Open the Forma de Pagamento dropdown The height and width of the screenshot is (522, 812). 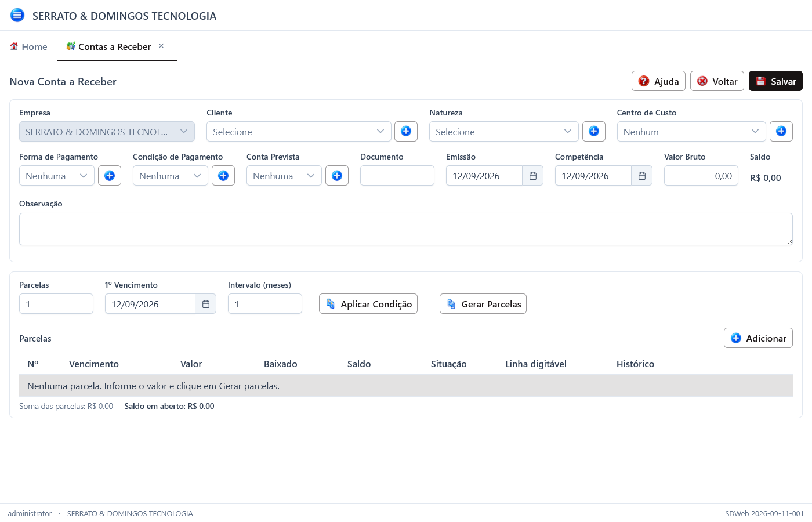(x=57, y=176)
